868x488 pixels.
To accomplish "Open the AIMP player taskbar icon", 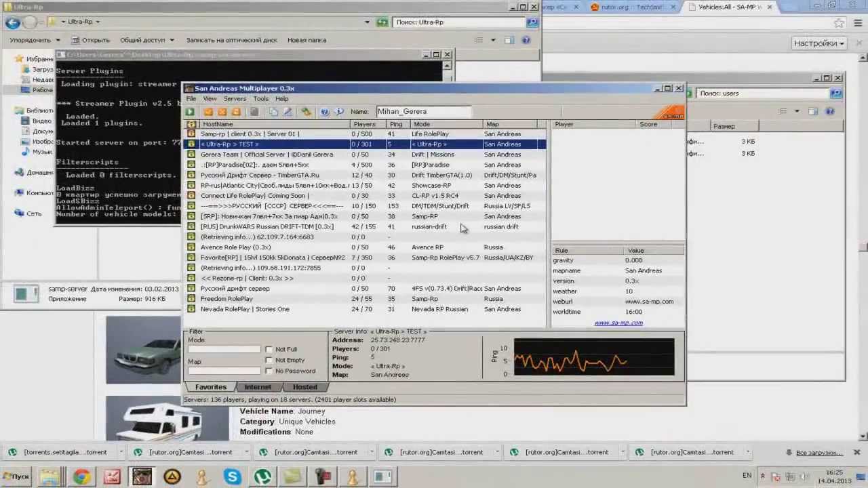I will 172,477.
